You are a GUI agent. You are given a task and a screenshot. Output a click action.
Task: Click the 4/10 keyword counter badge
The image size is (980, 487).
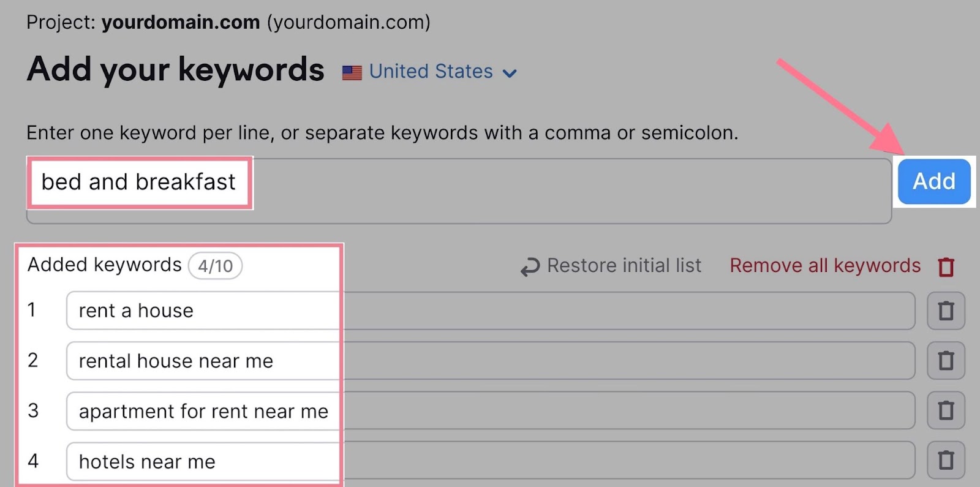(x=216, y=266)
